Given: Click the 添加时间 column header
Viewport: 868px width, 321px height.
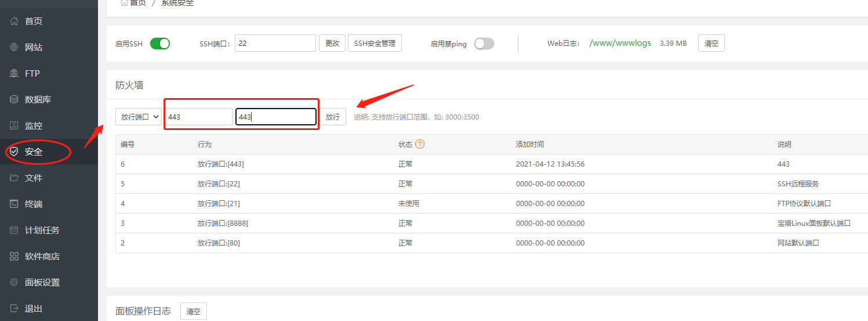Looking at the screenshot, I should coord(530,144).
